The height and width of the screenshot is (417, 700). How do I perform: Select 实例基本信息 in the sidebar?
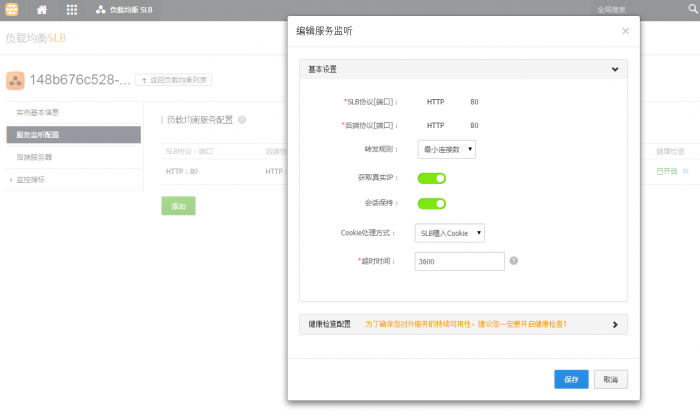38,112
